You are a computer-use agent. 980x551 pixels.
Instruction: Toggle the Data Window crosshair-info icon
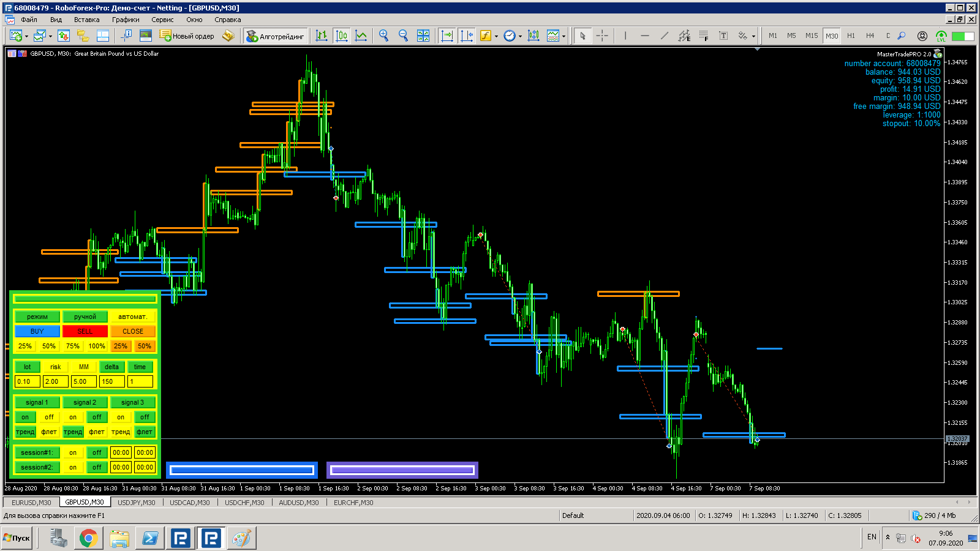(x=126, y=36)
